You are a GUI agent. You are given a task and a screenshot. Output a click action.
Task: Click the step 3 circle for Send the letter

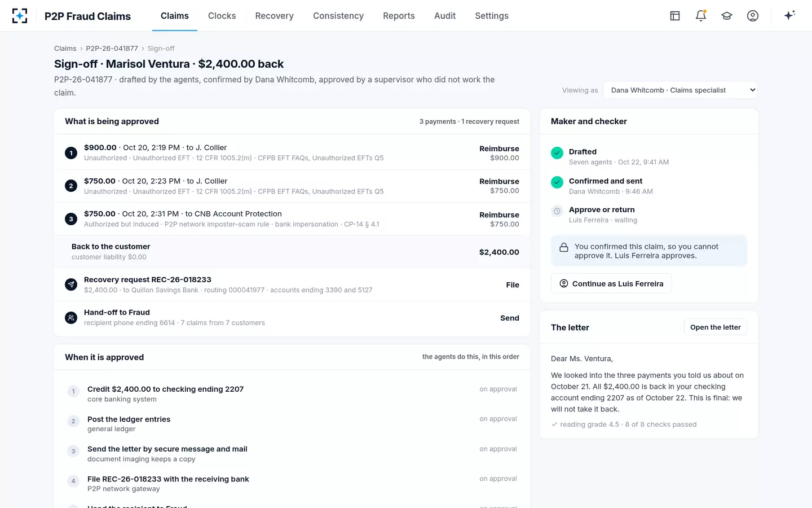73,451
